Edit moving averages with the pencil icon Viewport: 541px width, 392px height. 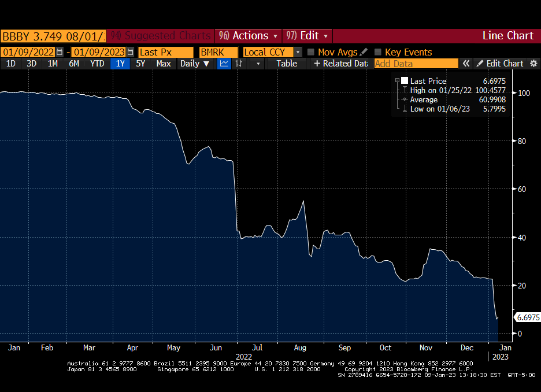364,52
